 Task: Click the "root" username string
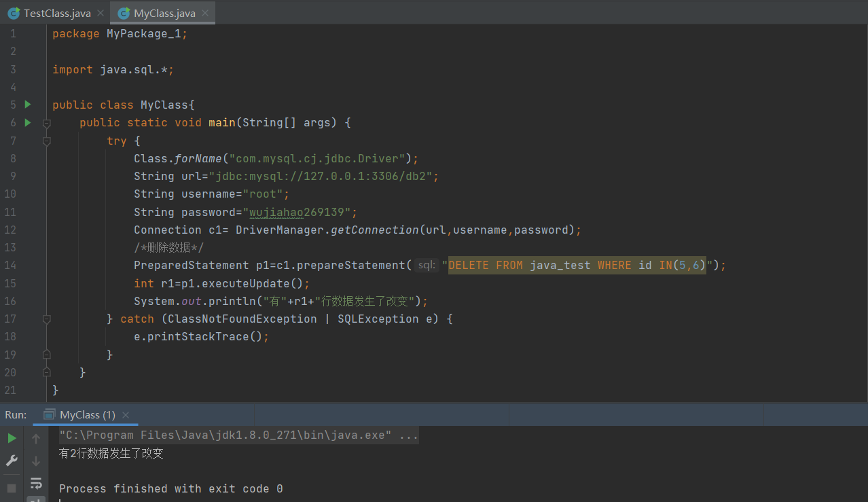[262, 194]
